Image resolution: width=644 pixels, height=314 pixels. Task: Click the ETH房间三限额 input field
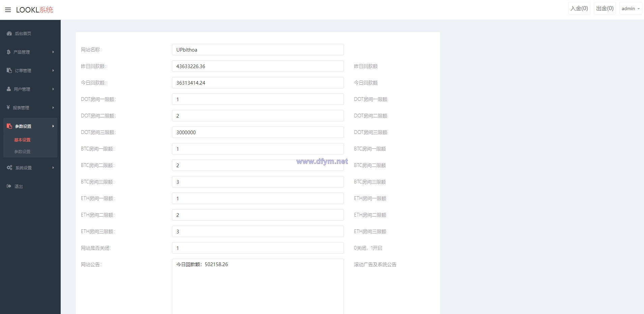258,231
